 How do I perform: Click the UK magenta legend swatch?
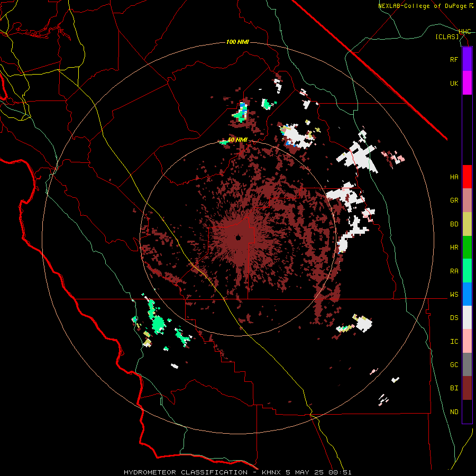(467, 83)
